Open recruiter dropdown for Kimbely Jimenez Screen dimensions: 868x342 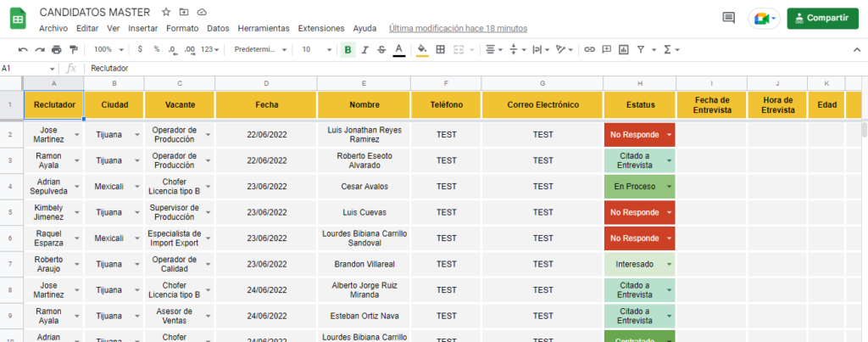(x=77, y=212)
